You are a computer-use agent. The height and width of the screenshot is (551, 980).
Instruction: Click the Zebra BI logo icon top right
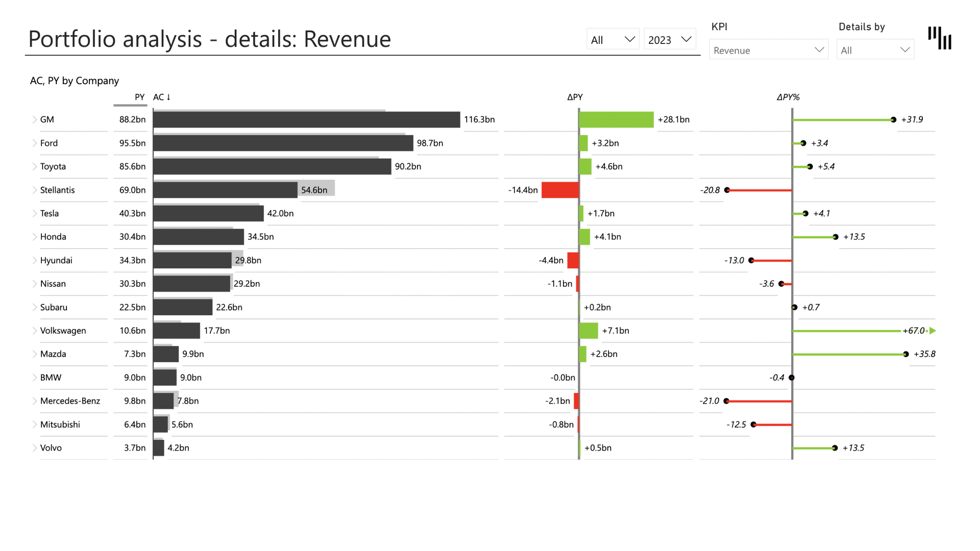point(940,37)
